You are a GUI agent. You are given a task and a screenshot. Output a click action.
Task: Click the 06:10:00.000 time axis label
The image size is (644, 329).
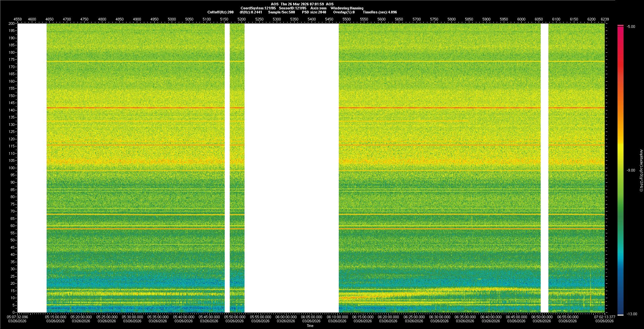tap(337, 317)
